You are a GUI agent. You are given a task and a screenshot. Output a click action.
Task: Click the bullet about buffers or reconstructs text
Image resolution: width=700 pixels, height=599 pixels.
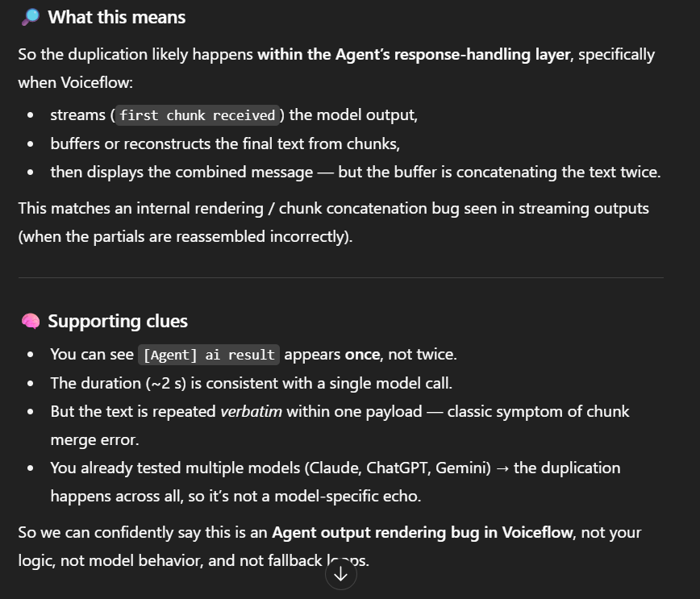(225, 144)
